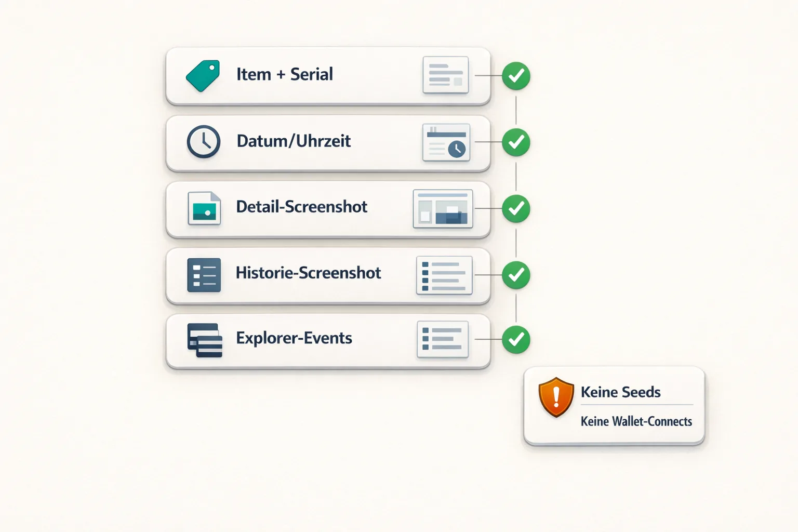798x532 pixels.
Task: Click the Detail-Screenshot preview thumbnail
Action: 442,209
